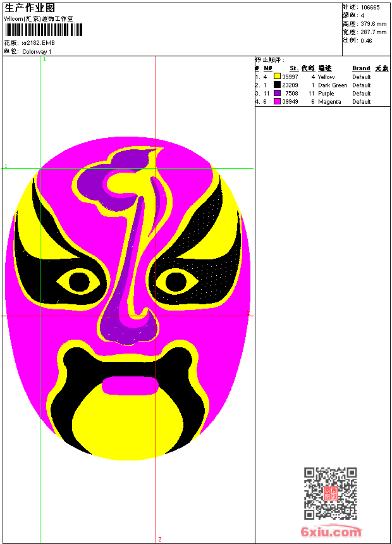Click the stitch count '39949' in Magenta row
Viewport: 392px width, 544px height.
pos(290,102)
